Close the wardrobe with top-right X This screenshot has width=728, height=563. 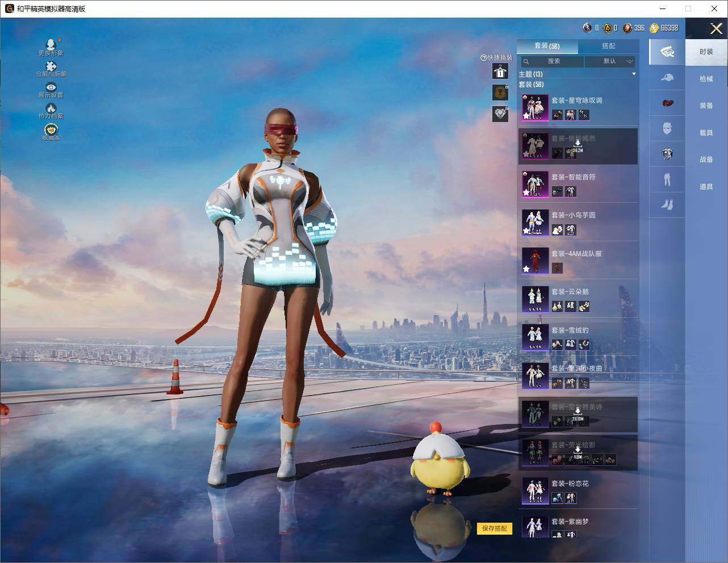tap(716, 28)
